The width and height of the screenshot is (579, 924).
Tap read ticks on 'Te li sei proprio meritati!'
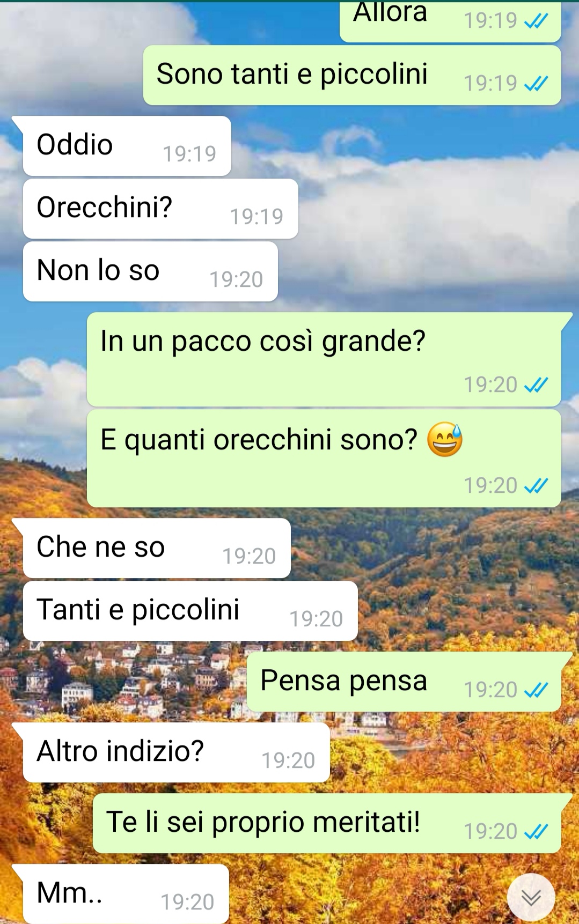[x=536, y=832]
